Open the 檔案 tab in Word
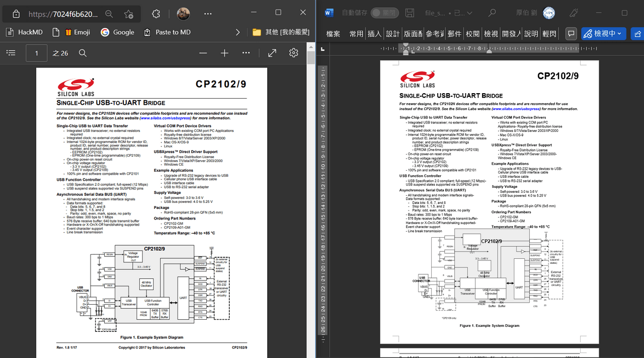This screenshot has width=644, height=358. pyautogui.click(x=333, y=34)
